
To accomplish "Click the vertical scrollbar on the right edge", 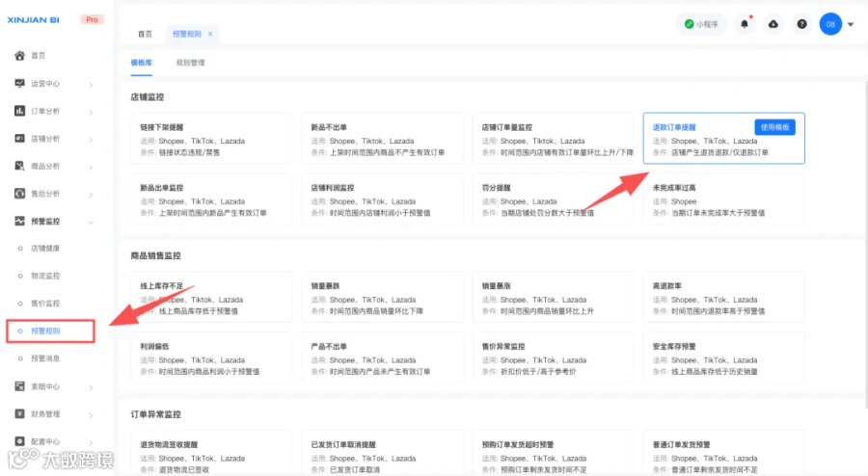I will [865, 243].
